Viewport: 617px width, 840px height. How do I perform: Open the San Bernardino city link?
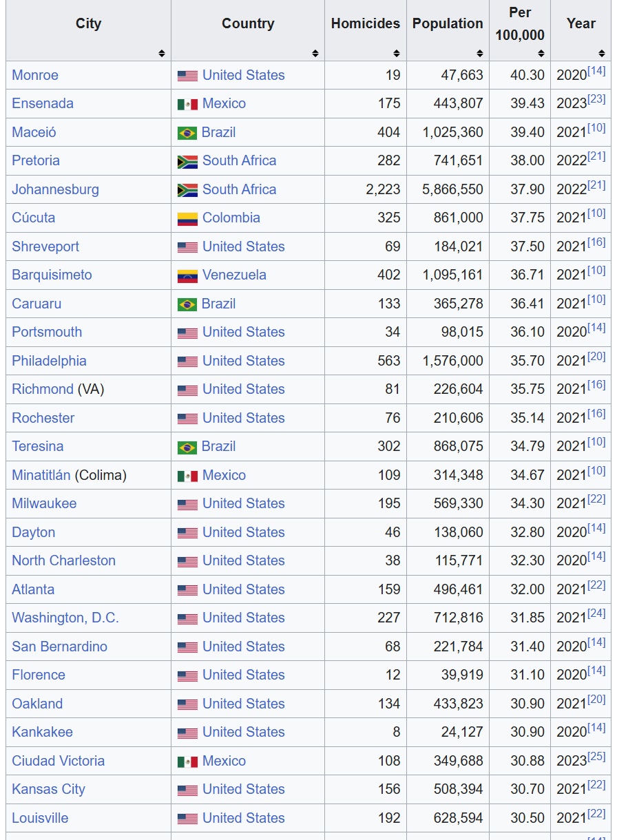[59, 647]
